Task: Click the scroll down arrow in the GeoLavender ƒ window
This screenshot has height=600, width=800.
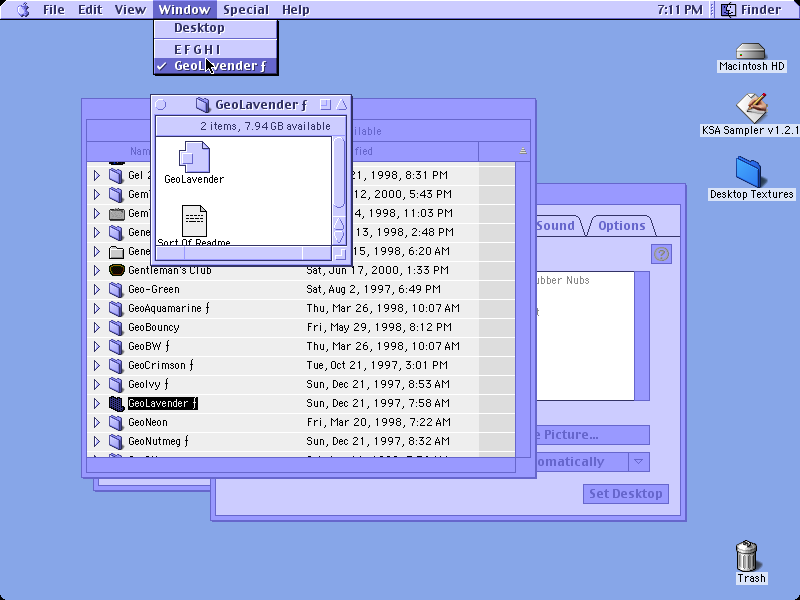Action: click(x=339, y=237)
